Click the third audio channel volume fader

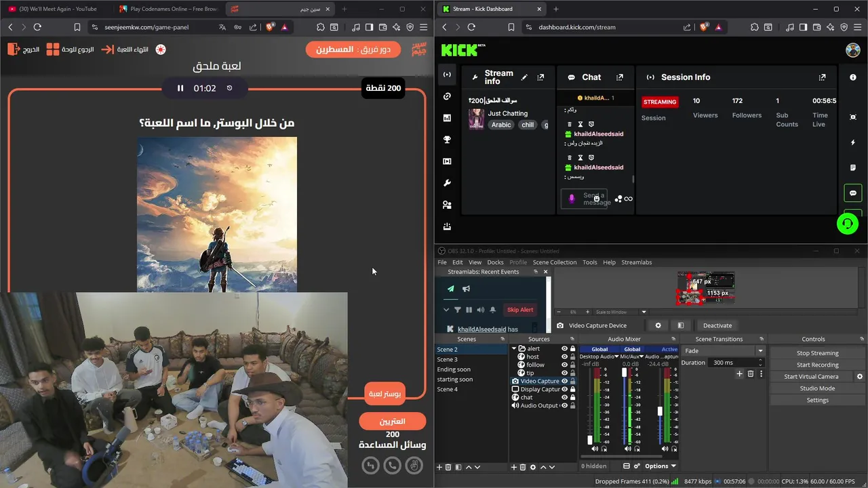point(660,411)
